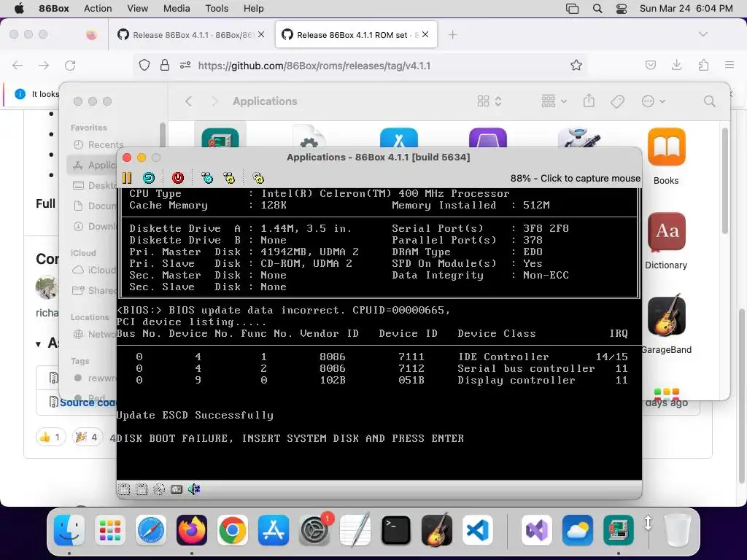
Task: Open Visual Studio Code from the Dock
Action: [x=477, y=529]
